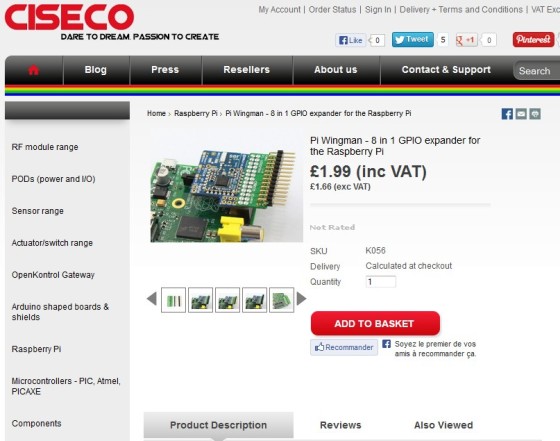Focus the Quantity input field
Screen dimensions: 560x441
tap(381, 282)
